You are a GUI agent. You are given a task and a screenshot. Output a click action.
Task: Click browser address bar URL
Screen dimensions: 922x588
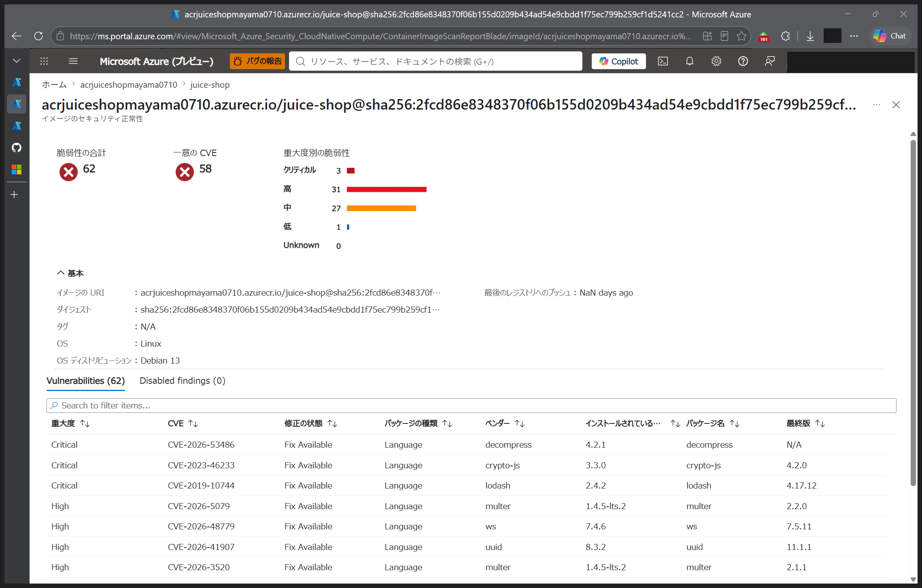[x=380, y=36]
